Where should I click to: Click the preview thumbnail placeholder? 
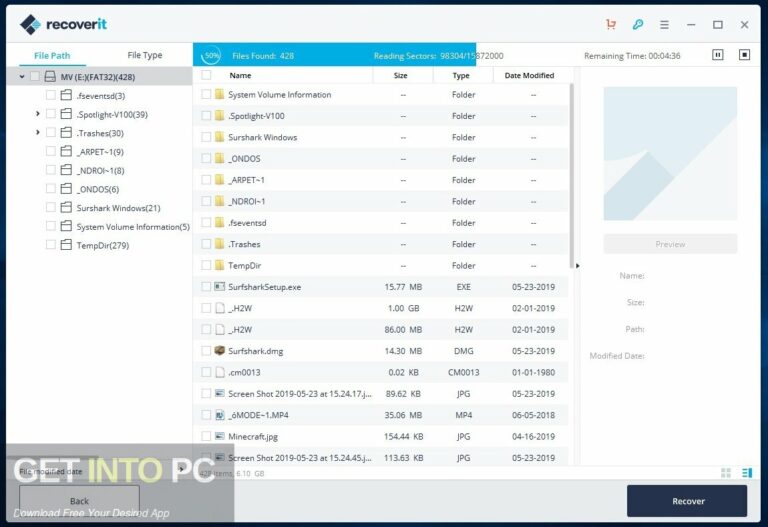pyautogui.click(x=670, y=153)
